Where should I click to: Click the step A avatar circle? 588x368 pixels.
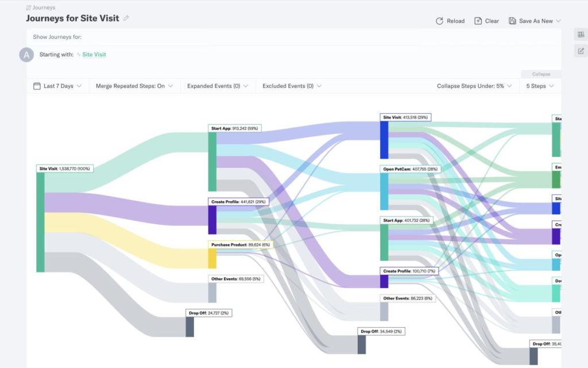click(x=26, y=55)
